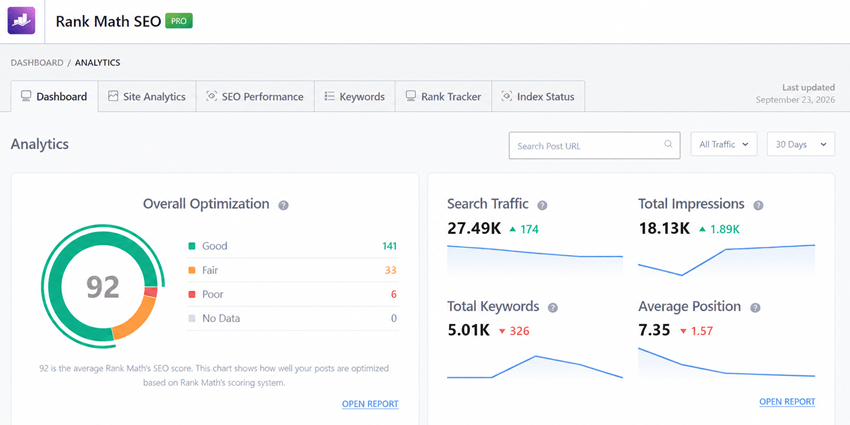Image resolution: width=850 pixels, height=425 pixels.
Task: View the Index Status tab
Action: tap(538, 96)
